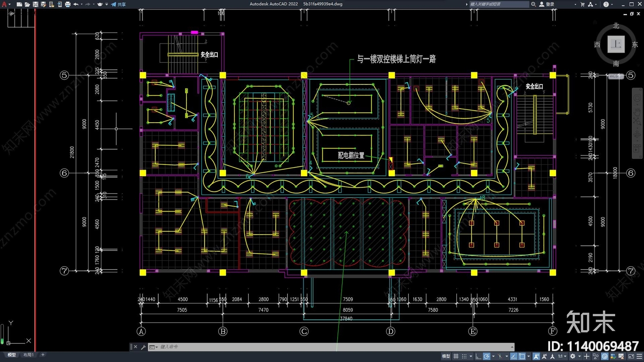Add a new layout with the plus tab
This screenshot has width=644, height=362.
point(43,355)
